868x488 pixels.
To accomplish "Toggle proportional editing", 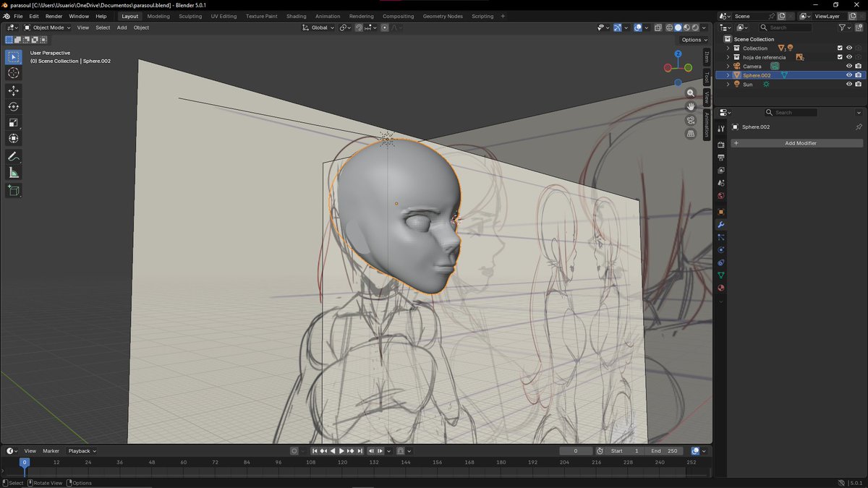I will (x=384, y=27).
